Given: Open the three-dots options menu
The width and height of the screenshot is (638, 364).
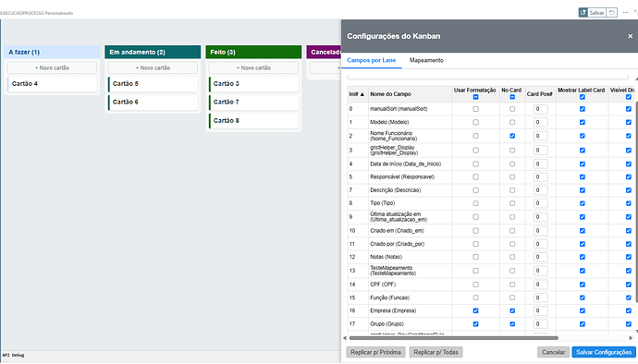Looking at the screenshot, I should pyautogui.click(x=625, y=13).
